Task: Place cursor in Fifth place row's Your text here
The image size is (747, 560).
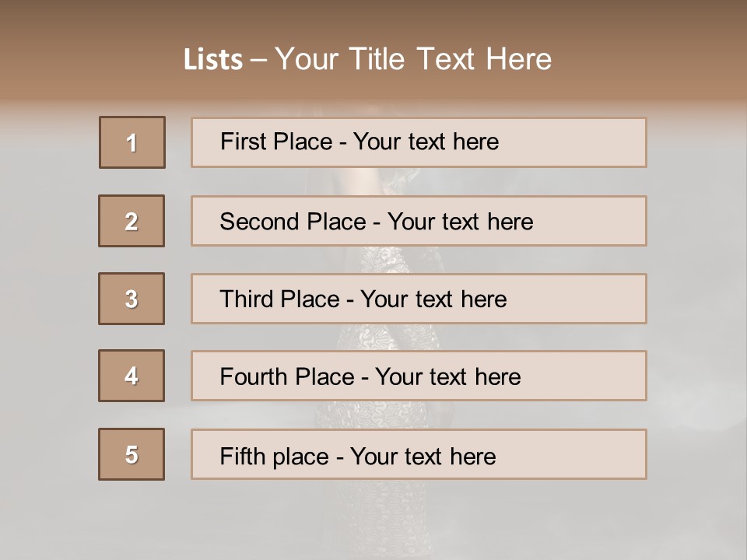Action: click(x=423, y=457)
